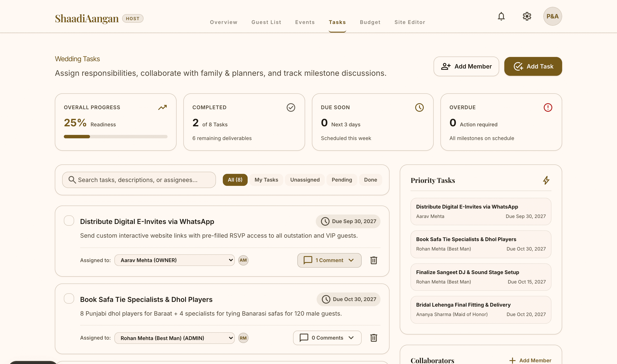Click the Collaborators heading

432,360
